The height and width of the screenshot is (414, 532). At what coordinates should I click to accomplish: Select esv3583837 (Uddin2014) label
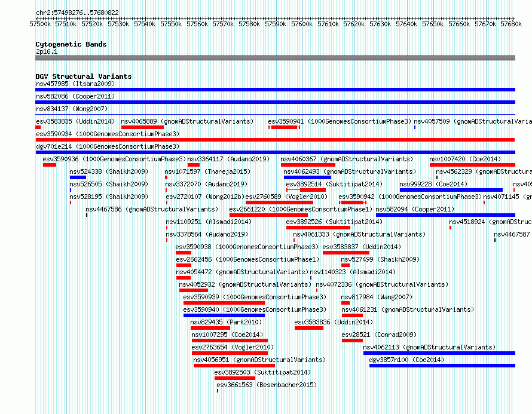362,247
